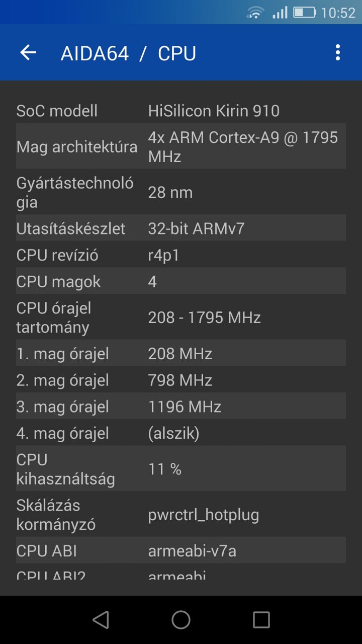Open the three-dot overflow menu
362x644 pixels.
[x=337, y=52]
